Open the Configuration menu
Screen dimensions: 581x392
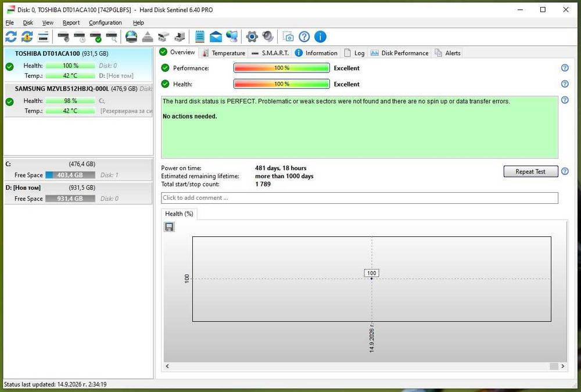[105, 23]
